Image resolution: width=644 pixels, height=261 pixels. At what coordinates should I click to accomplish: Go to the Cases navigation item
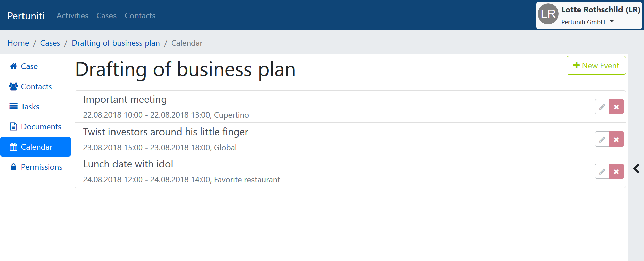pyautogui.click(x=106, y=16)
